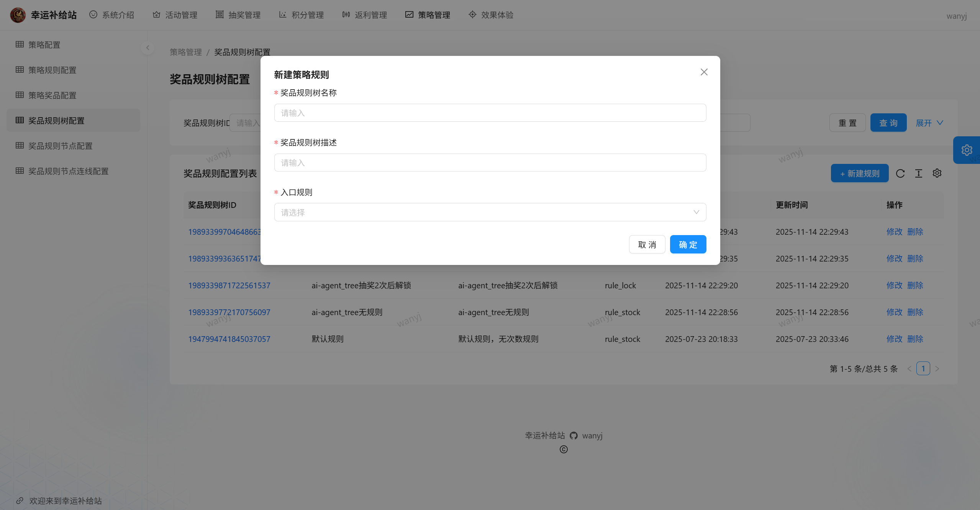Image resolution: width=980 pixels, height=510 pixels.
Task: Click the 取消 button in the dialog
Action: click(x=647, y=245)
